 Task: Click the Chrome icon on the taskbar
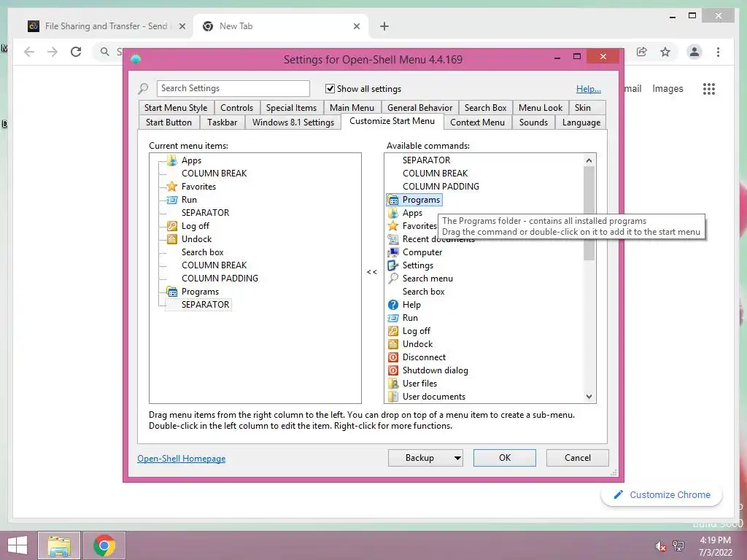click(x=104, y=545)
